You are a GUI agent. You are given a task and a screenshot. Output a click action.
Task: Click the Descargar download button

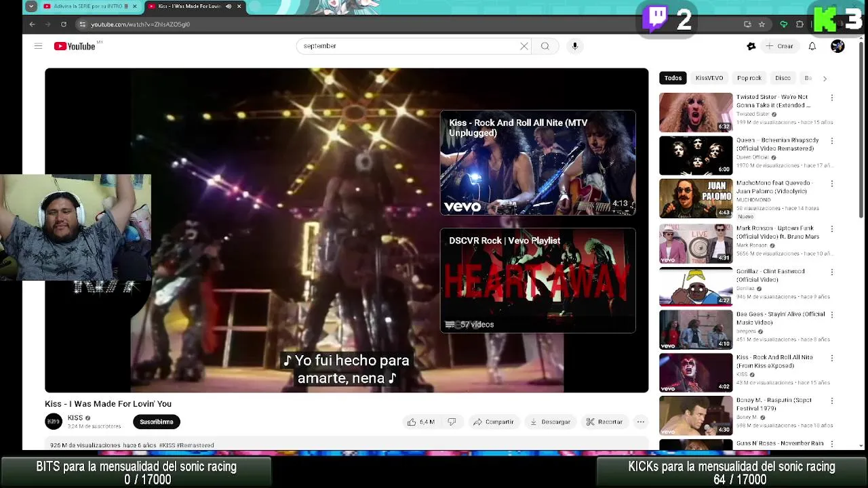pyautogui.click(x=550, y=422)
